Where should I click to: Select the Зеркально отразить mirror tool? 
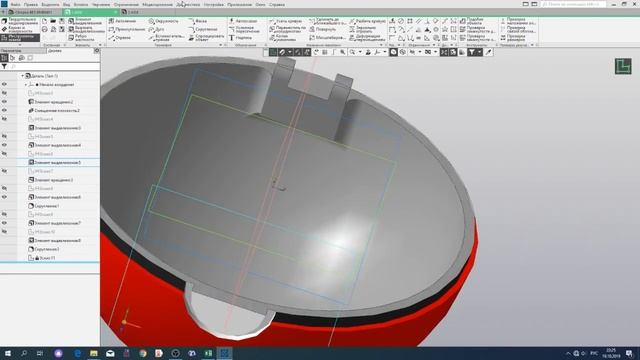coord(363,29)
